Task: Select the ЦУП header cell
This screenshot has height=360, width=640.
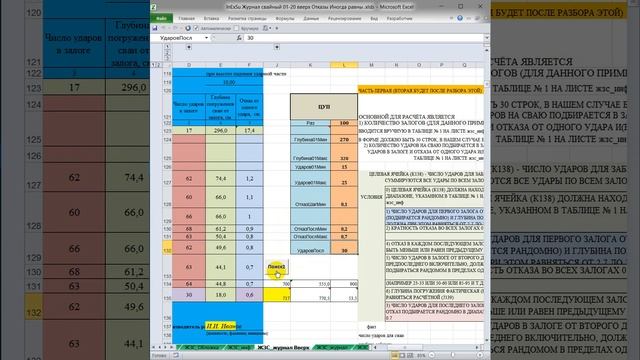Action: [x=324, y=107]
